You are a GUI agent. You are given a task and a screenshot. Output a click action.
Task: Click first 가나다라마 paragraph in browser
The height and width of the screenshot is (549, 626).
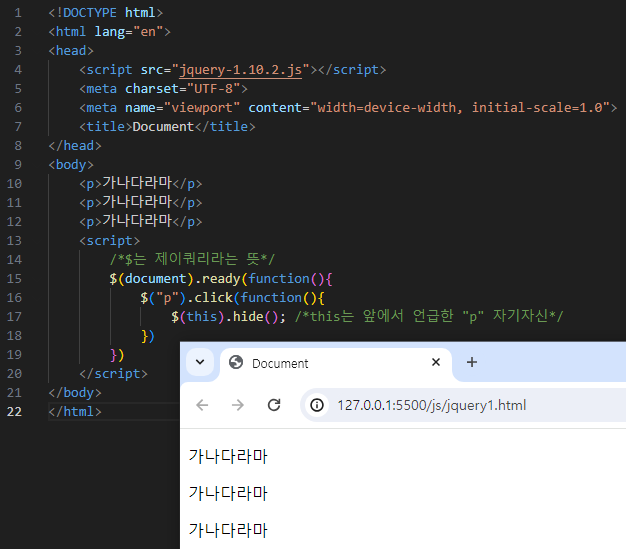[228, 456]
